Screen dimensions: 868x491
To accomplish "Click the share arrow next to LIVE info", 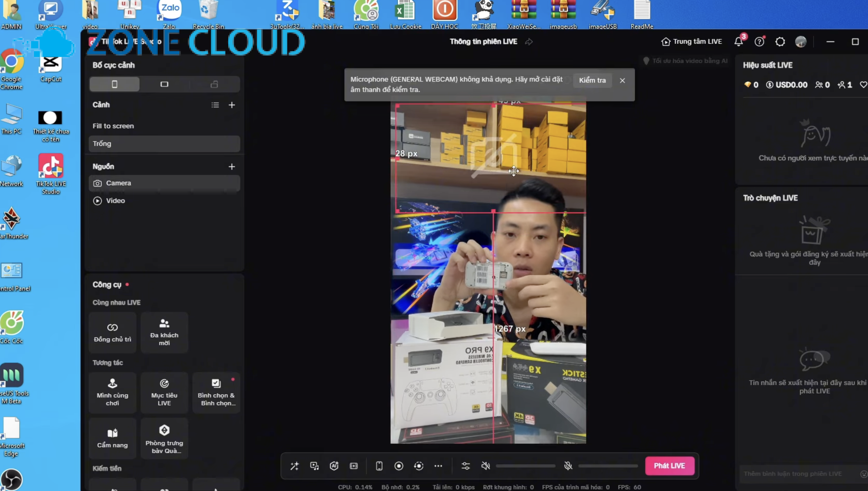I will tap(529, 42).
